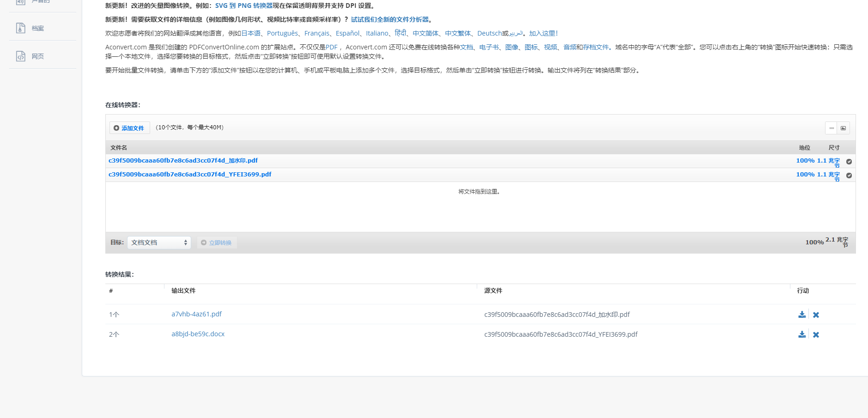Open the 试试我们全新的文件分析器 link
The image size is (868, 418).
click(390, 20)
